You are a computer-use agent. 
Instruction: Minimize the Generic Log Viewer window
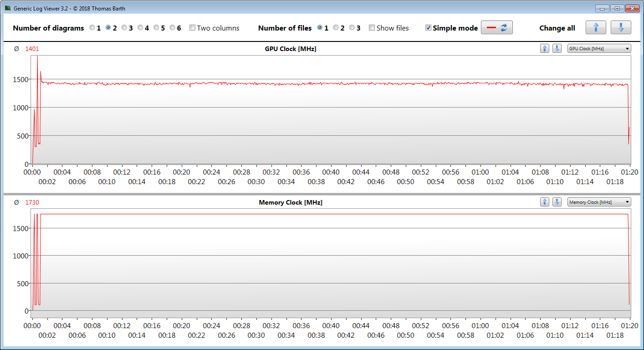tap(602, 8)
